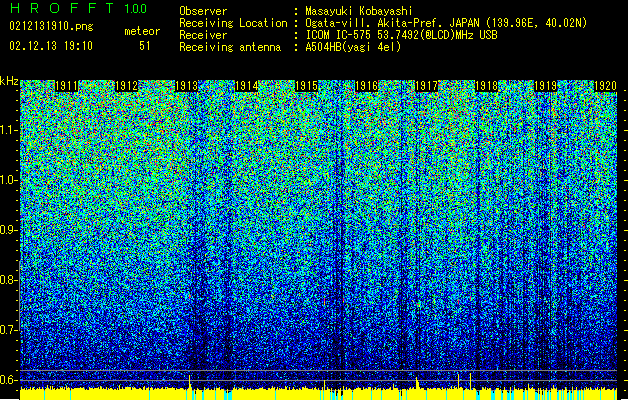629x400 pixels.
Task: Click the 1915 time marker
Action: point(306,86)
